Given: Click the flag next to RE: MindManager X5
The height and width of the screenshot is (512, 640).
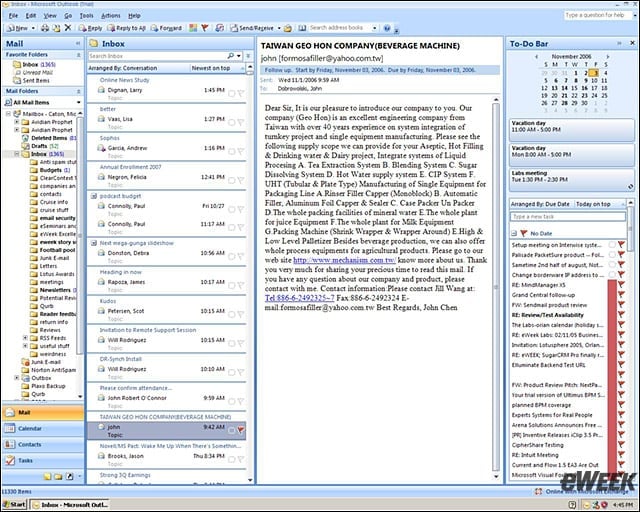Looking at the screenshot, I should pos(621,285).
